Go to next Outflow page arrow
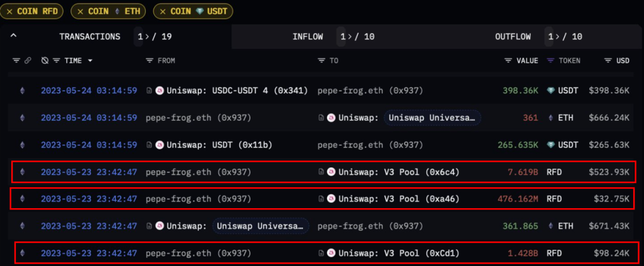The width and height of the screenshot is (644, 266). (557, 36)
